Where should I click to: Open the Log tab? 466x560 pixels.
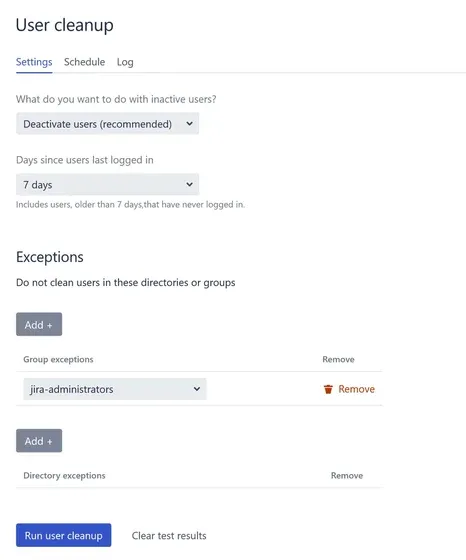pos(125,62)
